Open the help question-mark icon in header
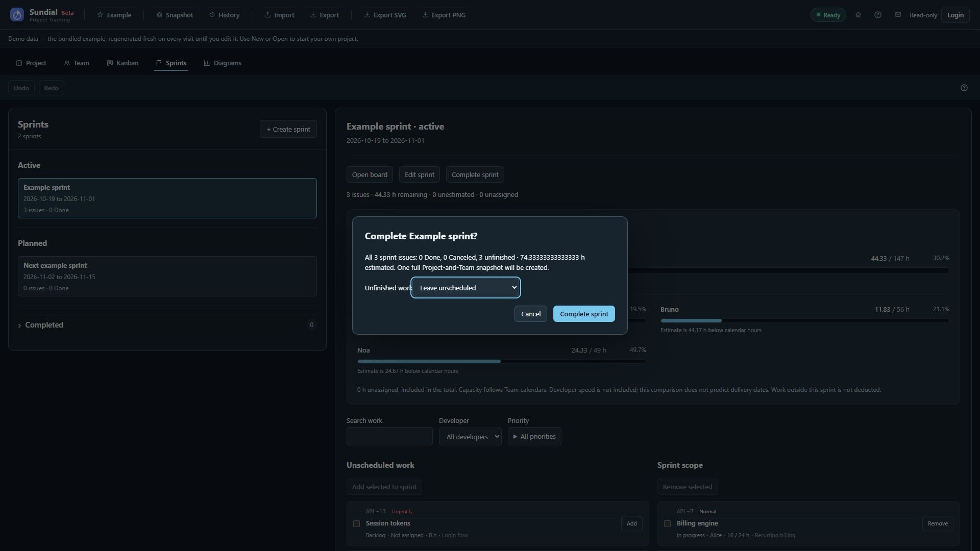 (878, 15)
